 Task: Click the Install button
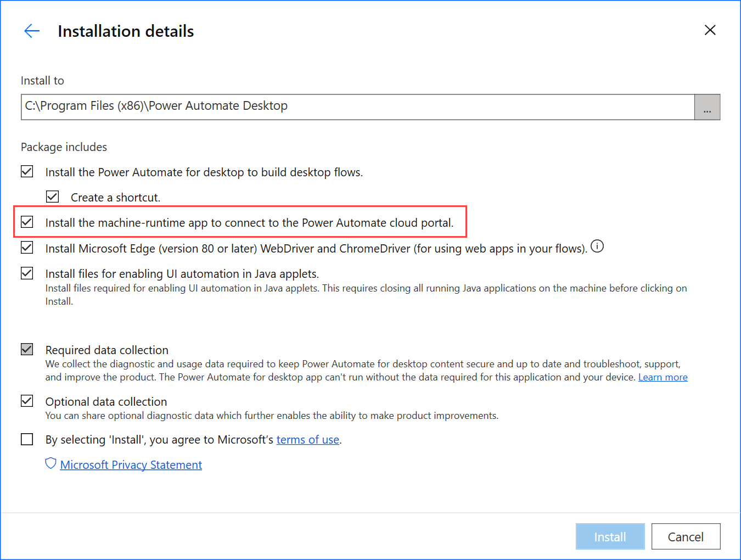click(x=610, y=536)
